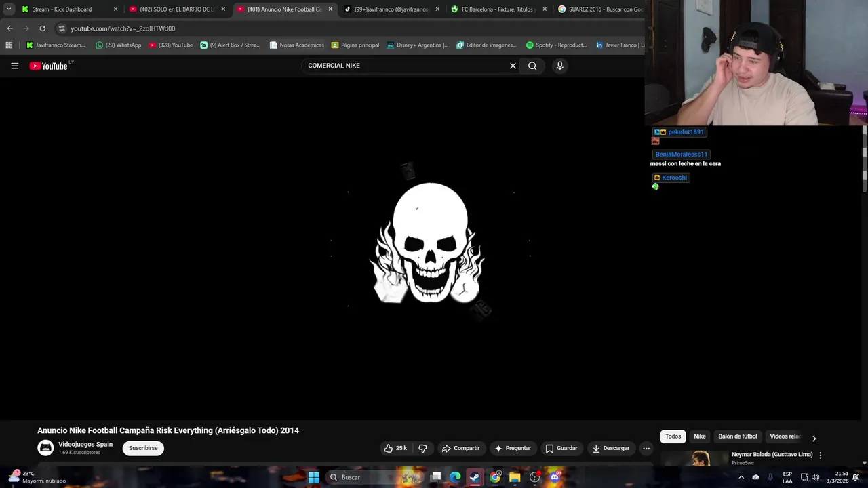This screenshot has width=868, height=488.
Task: Open Discord from the taskbar
Action: (555, 477)
